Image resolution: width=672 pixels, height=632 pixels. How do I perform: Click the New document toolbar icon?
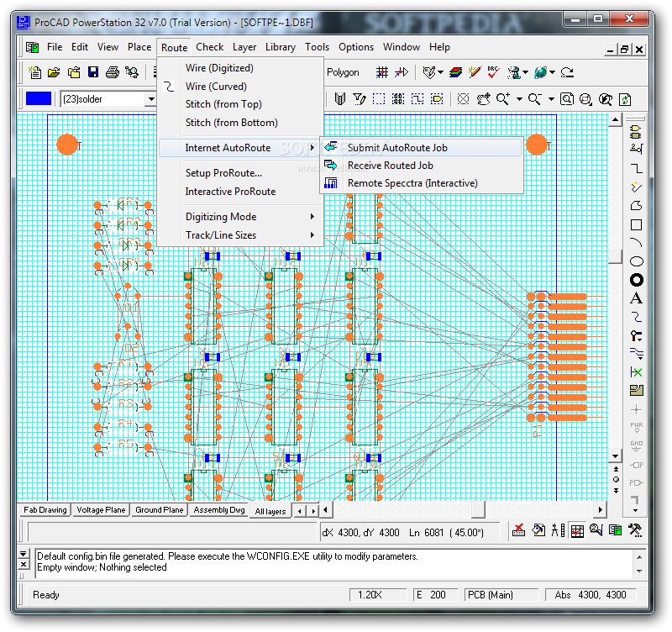34,72
